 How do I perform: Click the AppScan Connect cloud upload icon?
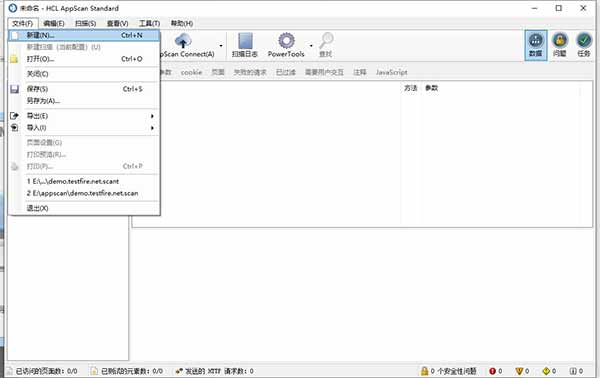[x=183, y=41]
